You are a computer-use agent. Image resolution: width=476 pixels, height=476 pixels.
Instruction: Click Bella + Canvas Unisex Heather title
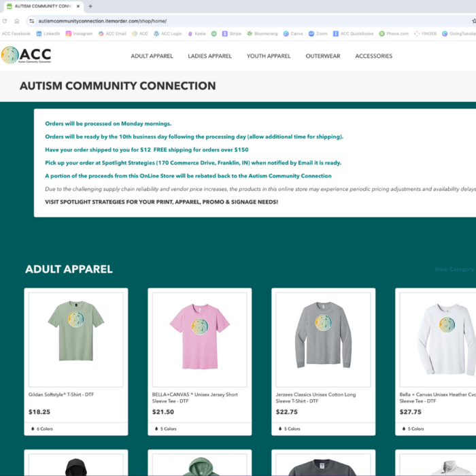coord(437,398)
